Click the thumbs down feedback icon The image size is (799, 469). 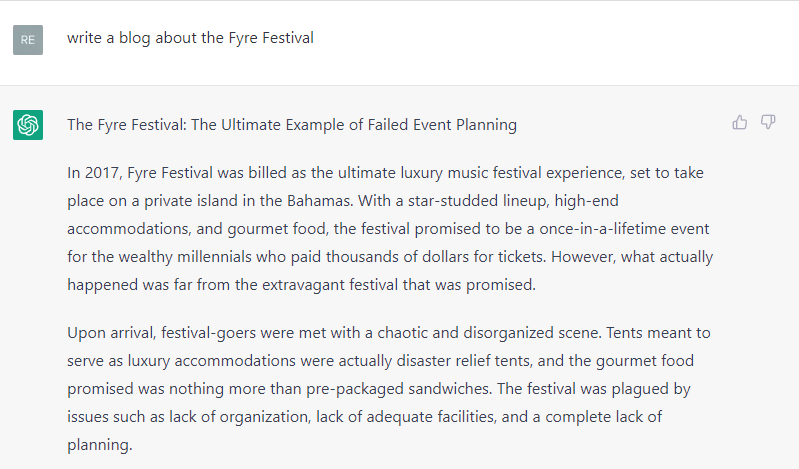point(768,122)
